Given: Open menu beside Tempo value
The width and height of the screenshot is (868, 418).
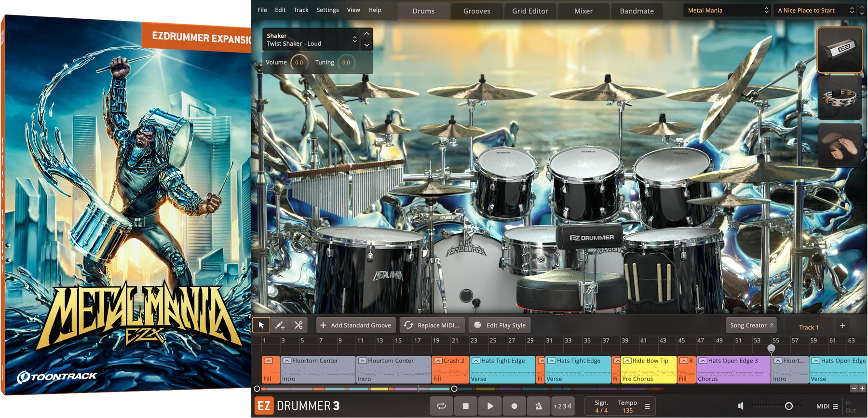Looking at the screenshot, I should coord(648,406).
